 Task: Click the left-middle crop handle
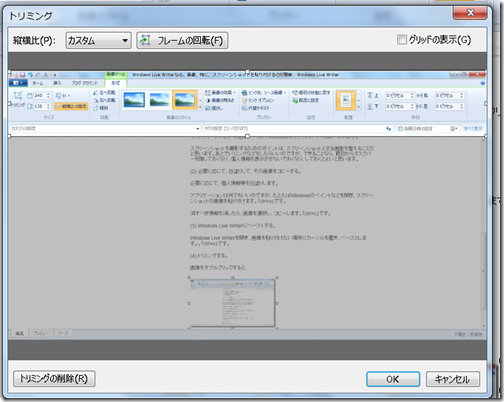pos(9,104)
